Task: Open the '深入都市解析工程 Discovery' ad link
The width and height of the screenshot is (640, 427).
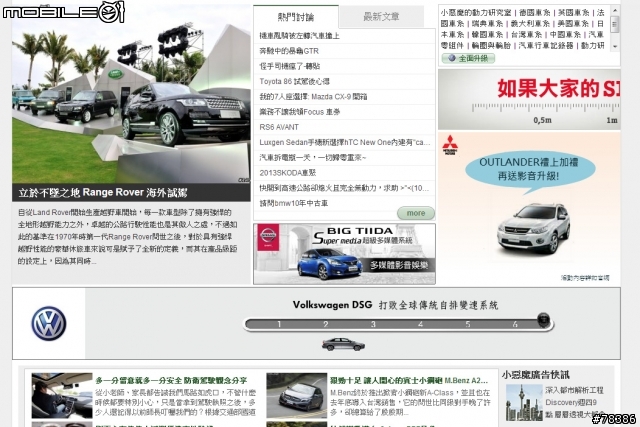Action: pyautogui.click(x=575, y=402)
